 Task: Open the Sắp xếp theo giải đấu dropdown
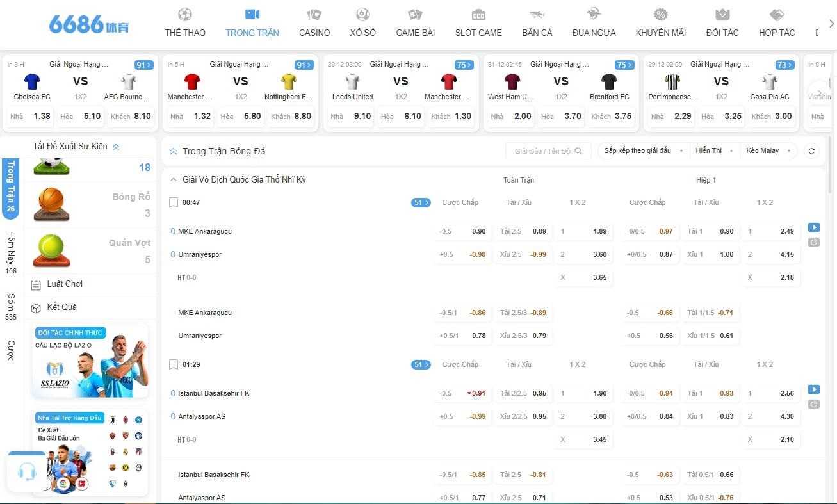click(x=645, y=151)
